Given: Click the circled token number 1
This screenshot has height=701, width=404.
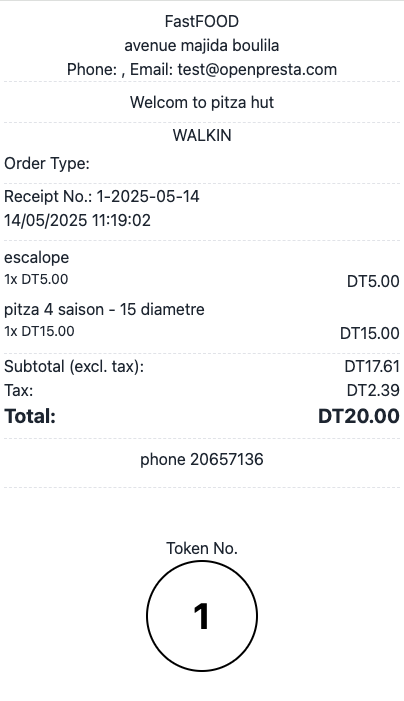Looking at the screenshot, I should [x=202, y=616].
